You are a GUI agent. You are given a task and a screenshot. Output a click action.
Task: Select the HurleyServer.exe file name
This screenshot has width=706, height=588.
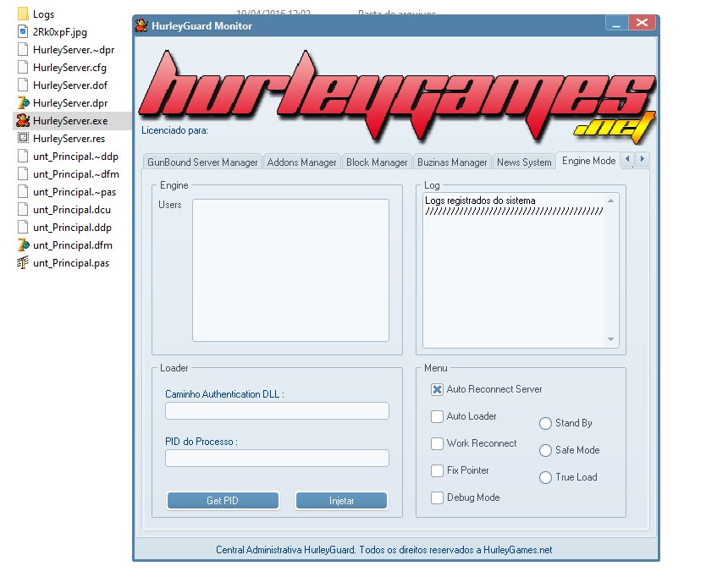[70, 121]
